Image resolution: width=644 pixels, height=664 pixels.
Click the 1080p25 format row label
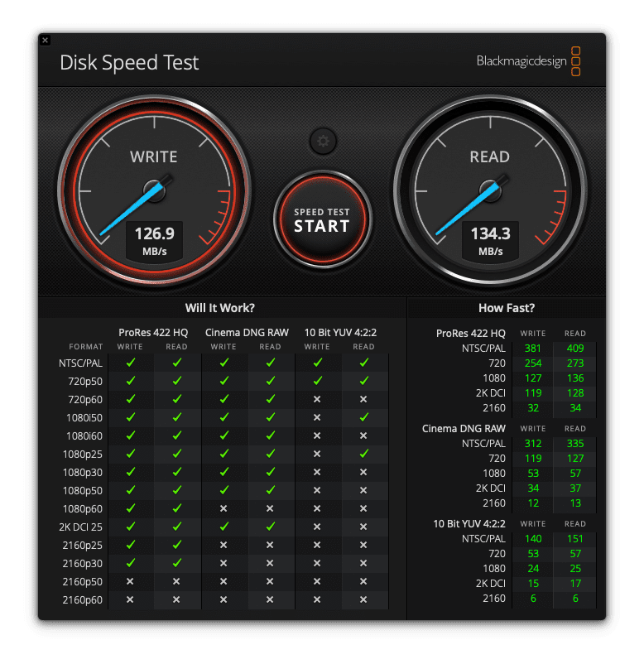83,455
